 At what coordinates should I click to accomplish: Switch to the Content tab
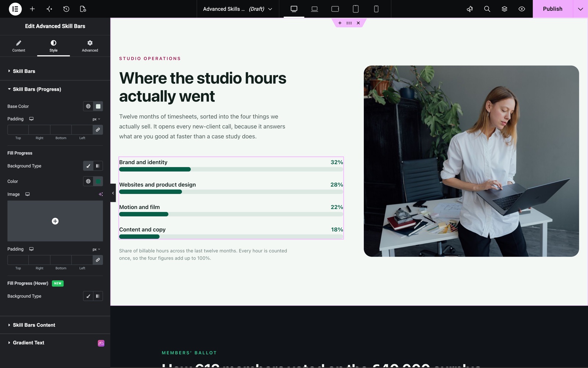[x=19, y=46]
